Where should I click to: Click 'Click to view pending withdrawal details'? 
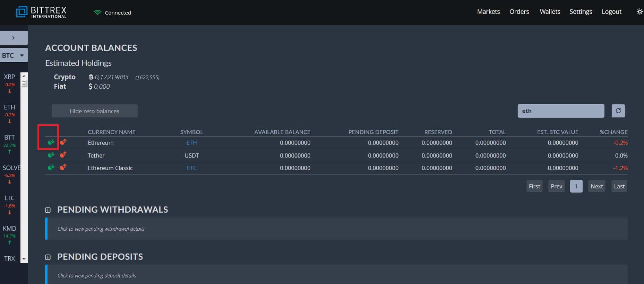click(x=101, y=229)
